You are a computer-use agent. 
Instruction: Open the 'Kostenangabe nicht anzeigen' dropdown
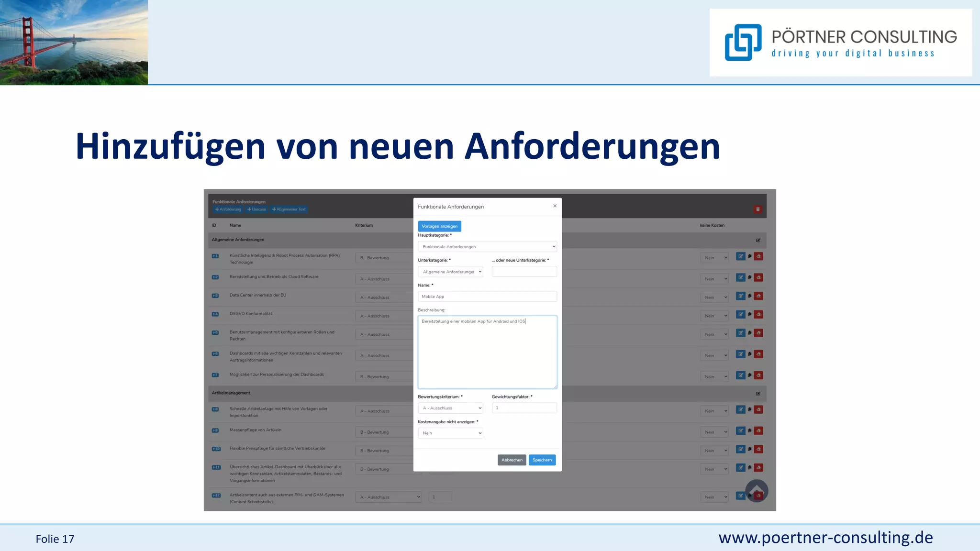pyautogui.click(x=450, y=433)
